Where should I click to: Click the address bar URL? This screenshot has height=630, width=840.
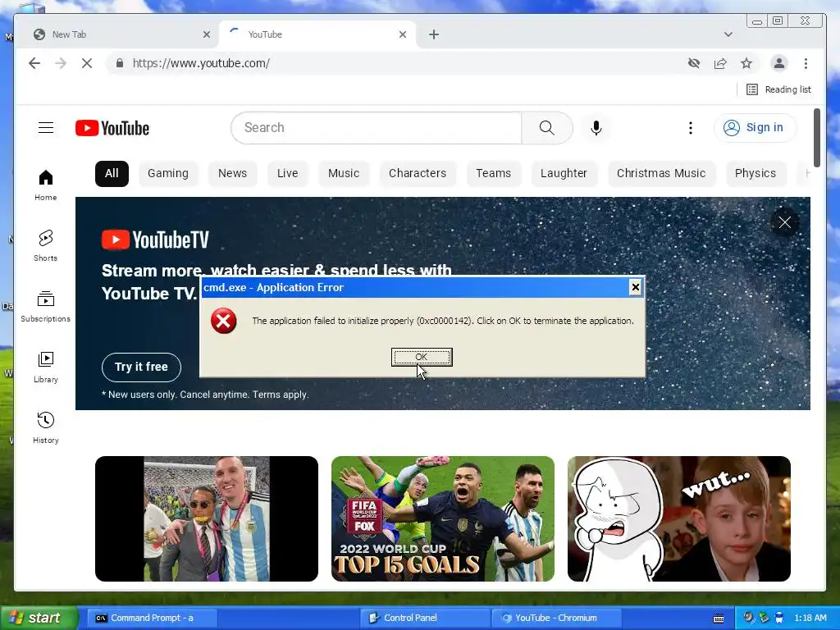pos(202,63)
